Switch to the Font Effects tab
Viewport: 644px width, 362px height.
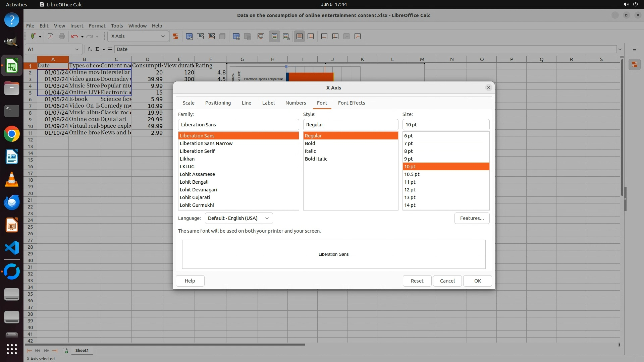(351, 103)
